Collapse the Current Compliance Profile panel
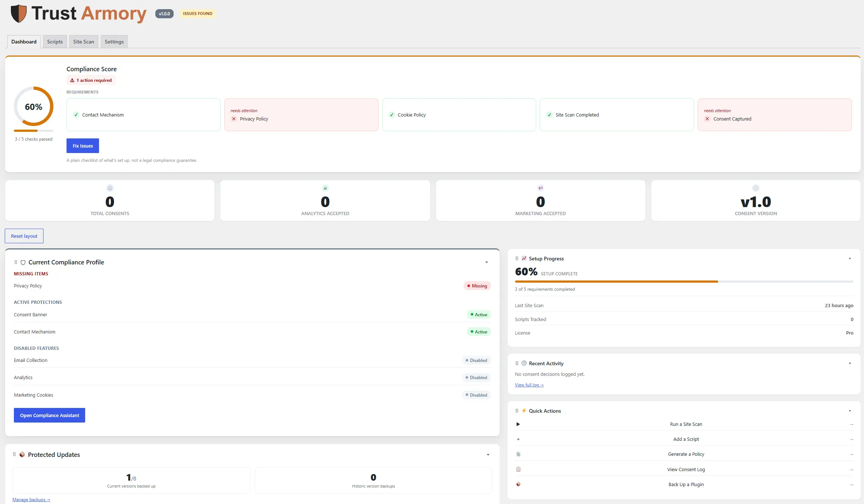This screenshot has height=504, width=864. coord(486,262)
